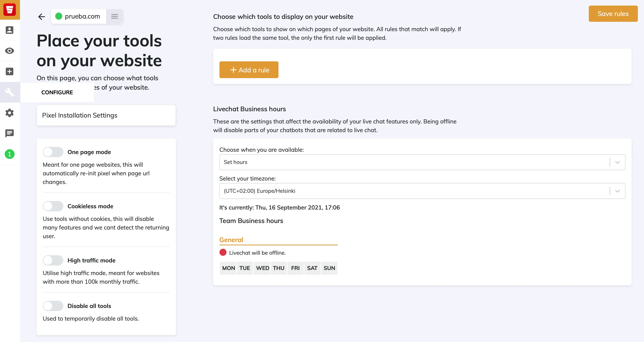Screen dimensions: 644x342
Task: Open the eye visitors sidebar icon
Action: coord(10,51)
